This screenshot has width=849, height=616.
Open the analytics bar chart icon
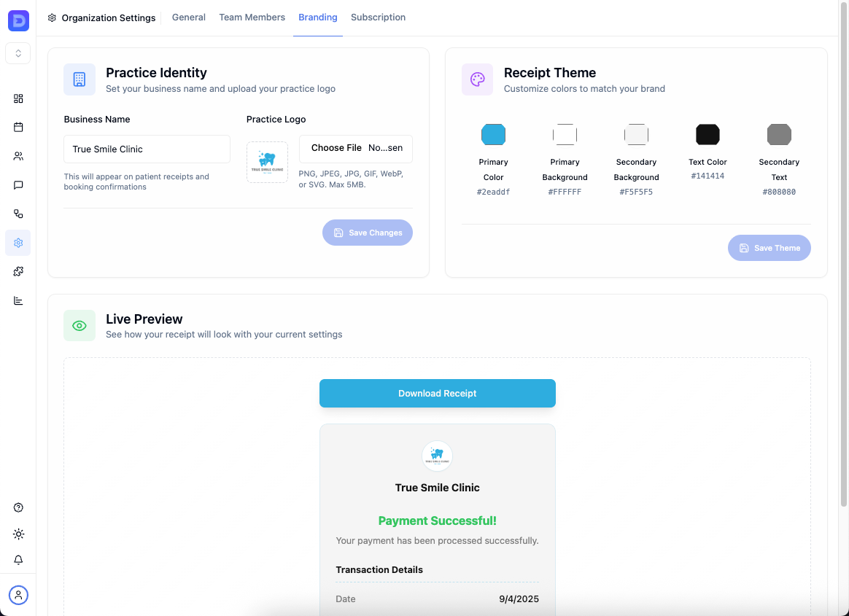tap(18, 300)
